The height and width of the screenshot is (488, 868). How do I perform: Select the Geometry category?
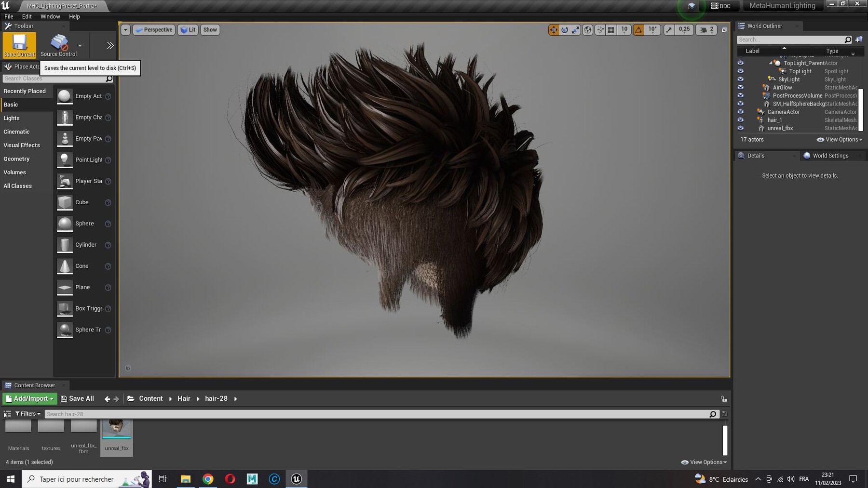[26, 158]
